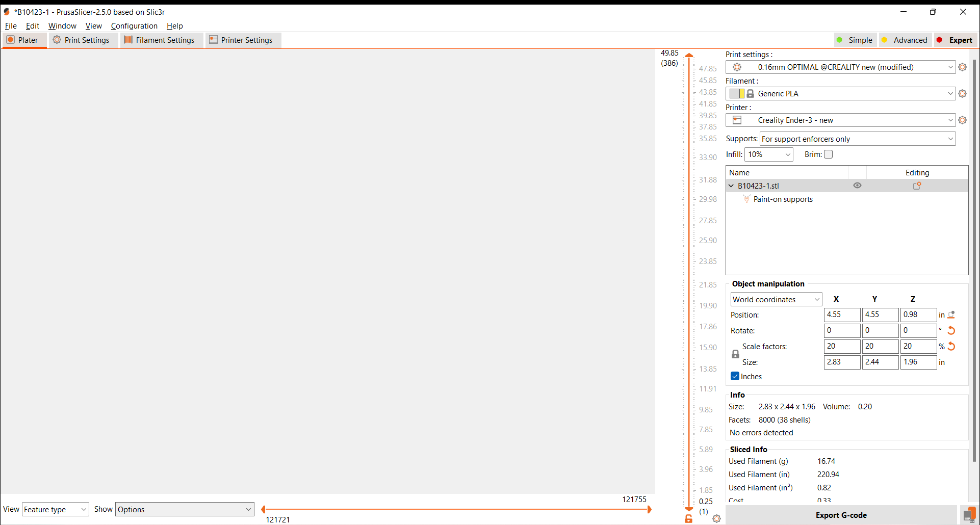
Task: Reset scale factors with the undo icon
Action: coord(951,346)
